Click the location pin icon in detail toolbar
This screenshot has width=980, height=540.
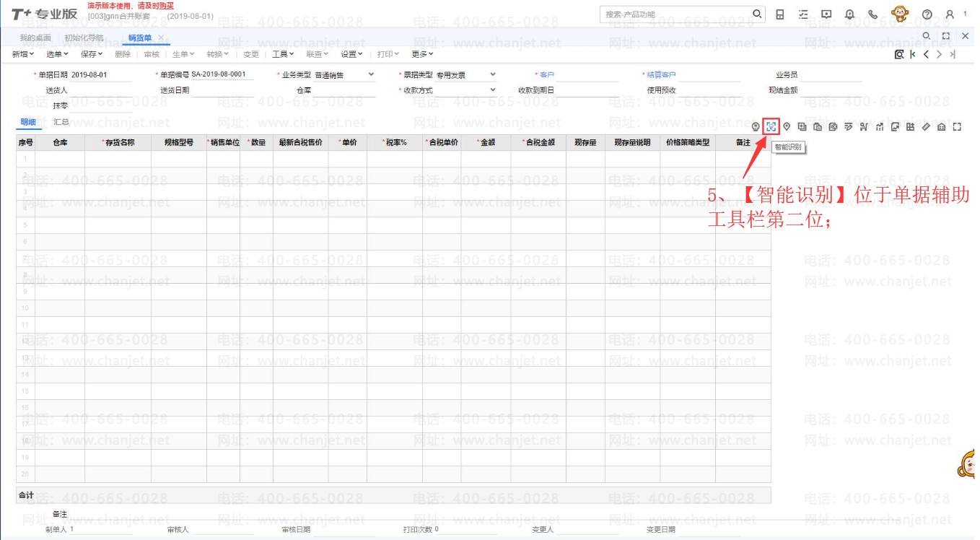[x=787, y=127]
